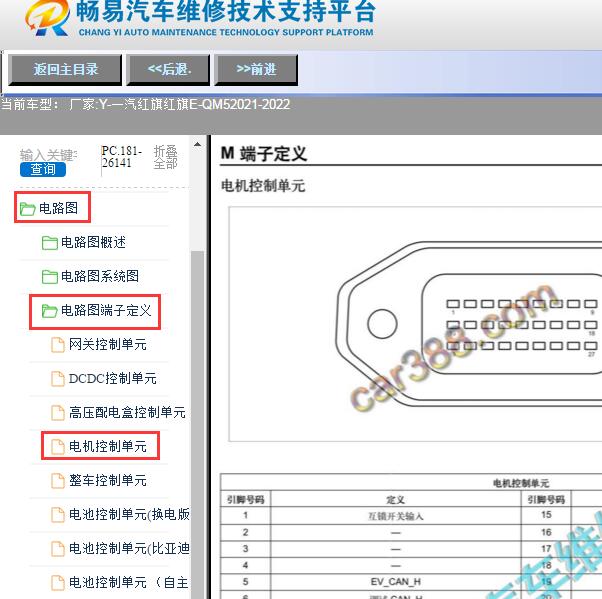602x599 pixels.
Task: Click the EV_CAN_H table cell
Action: click(x=395, y=582)
